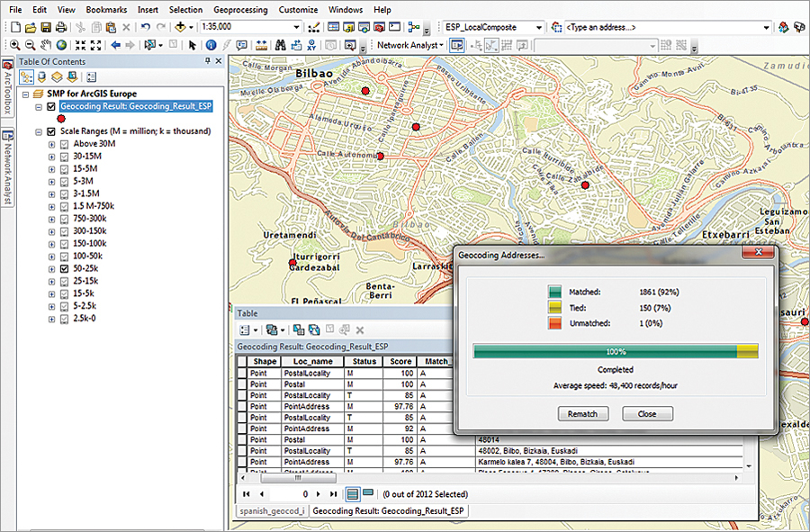Switch to the spanish_geocod_i table tab

(x=271, y=510)
